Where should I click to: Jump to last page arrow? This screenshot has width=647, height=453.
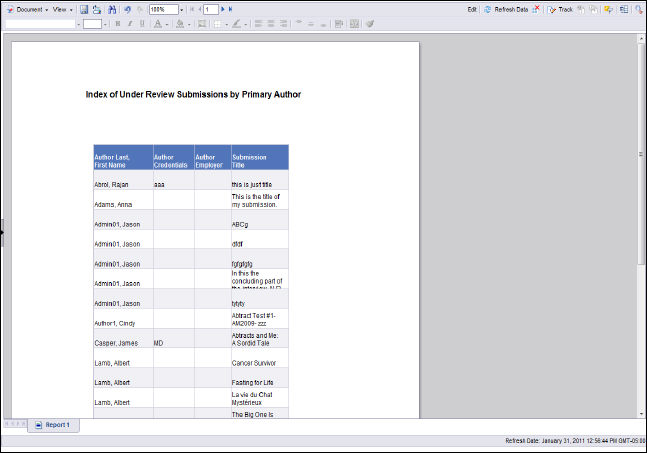click(231, 8)
